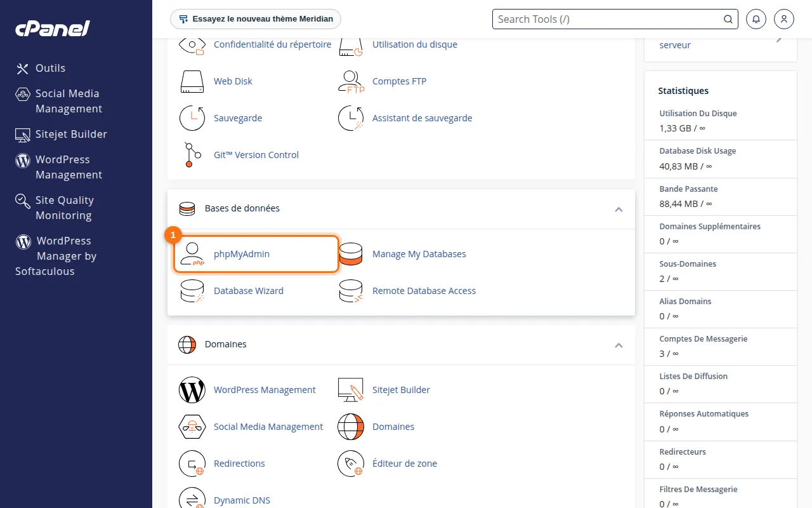812x508 pixels.
Task: Open the Database Wizard icon
Action: (x=192, y=291)
